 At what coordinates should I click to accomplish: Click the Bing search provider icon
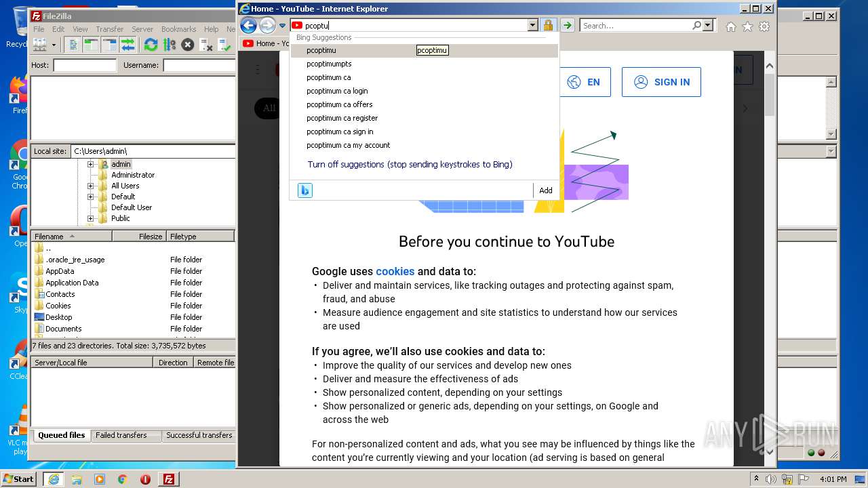click(x=305, y=190)
